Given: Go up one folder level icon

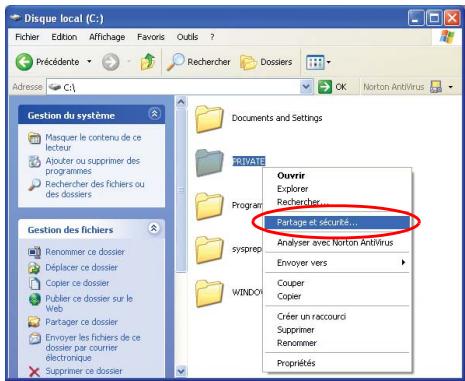Looking at the screenshot, I should [148, 62].
